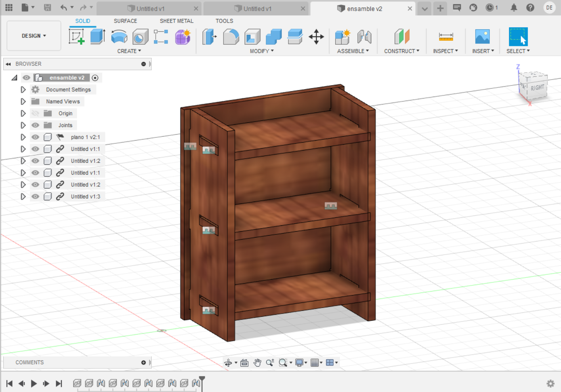Open the Measure tool under Inspect
This screenshot has width=561, height=392.
click(x=446, y=37)
